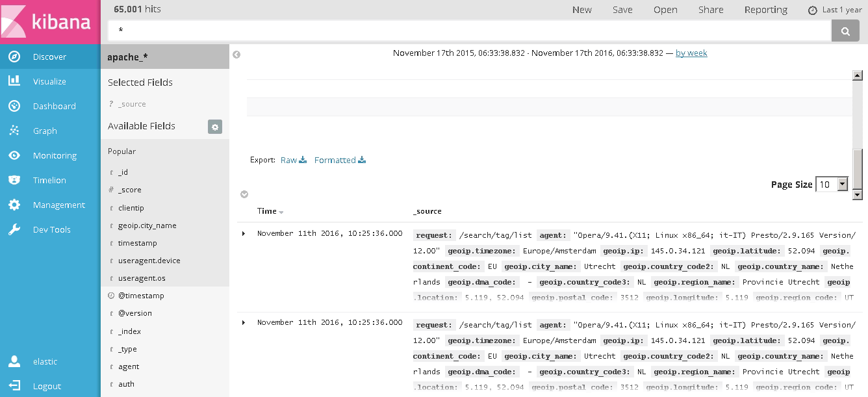Click Formatted export link

335,160
